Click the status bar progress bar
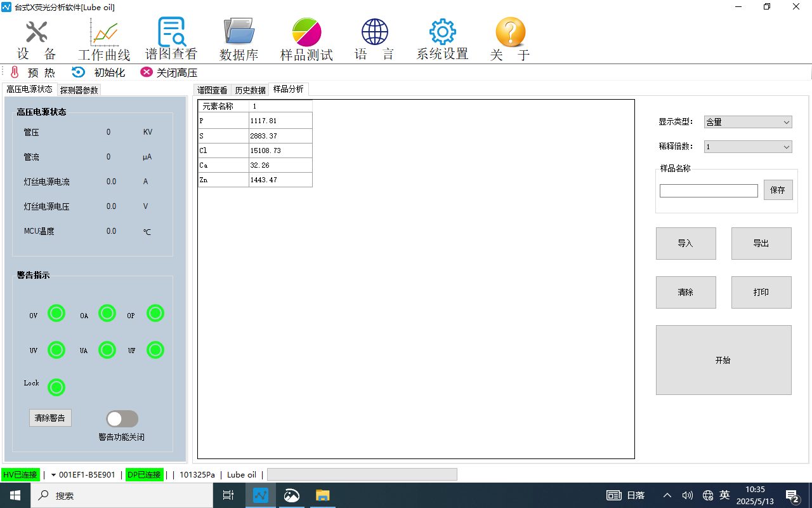Image resolution: width=812 pixels, height=508 pixels. click(x=362, y=474)
